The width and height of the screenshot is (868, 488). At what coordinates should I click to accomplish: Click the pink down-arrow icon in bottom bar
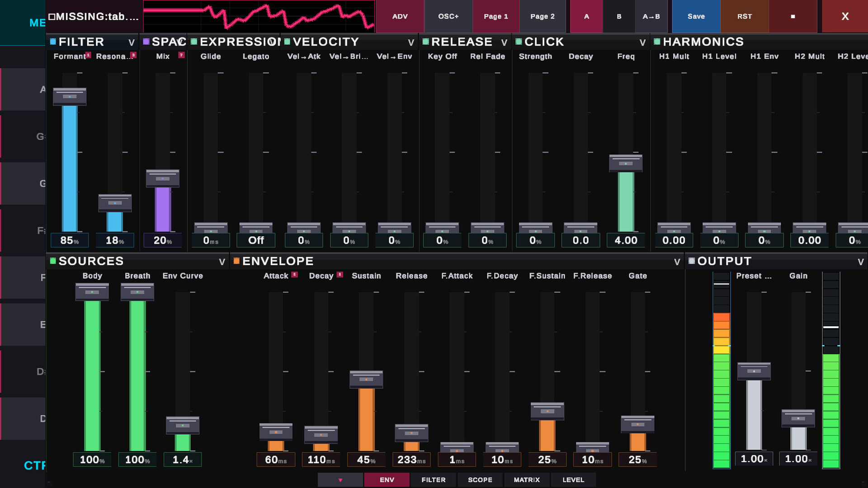tap(340, 480)
